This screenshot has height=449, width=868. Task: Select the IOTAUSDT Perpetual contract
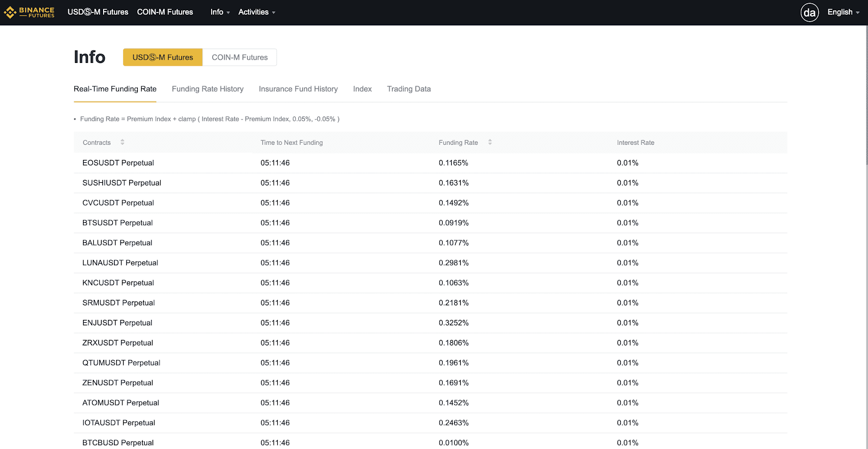pyautogui.click(x=119, y=423)
